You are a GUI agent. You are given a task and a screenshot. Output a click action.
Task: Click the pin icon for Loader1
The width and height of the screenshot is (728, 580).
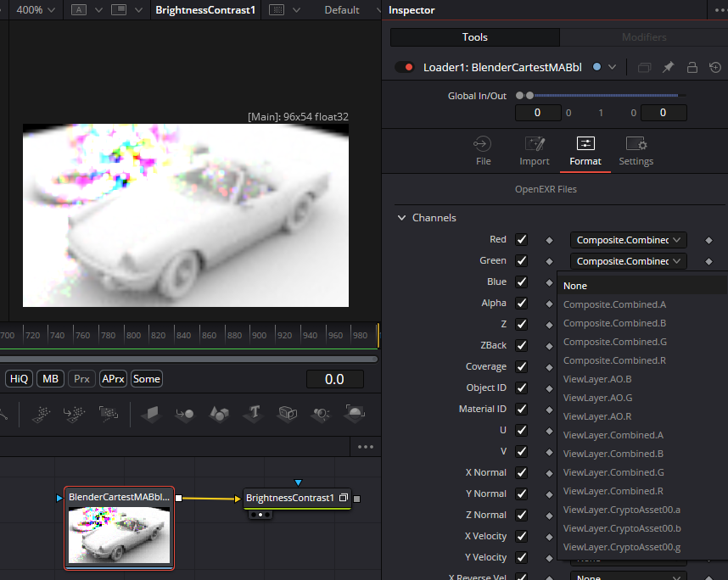668,67
